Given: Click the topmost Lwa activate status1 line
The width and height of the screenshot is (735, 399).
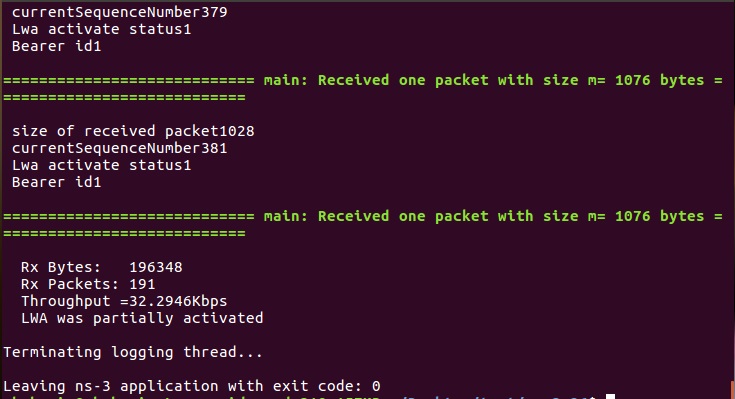Looking at the screenshot, I should (101, 29).
